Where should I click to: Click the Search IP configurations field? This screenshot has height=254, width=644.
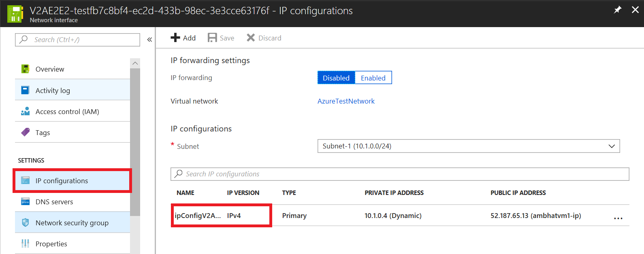(400, 174)
